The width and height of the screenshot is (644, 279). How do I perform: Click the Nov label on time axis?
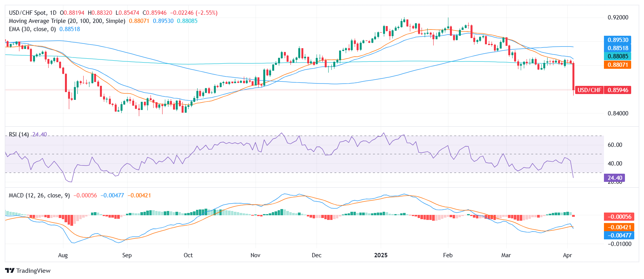(255, 255)
